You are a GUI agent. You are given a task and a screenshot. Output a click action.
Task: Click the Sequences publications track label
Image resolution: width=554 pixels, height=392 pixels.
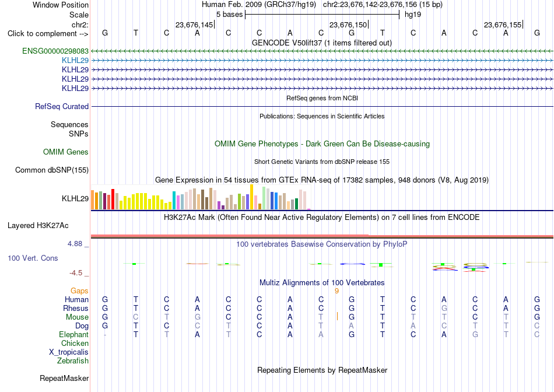(x=69, y=124)
